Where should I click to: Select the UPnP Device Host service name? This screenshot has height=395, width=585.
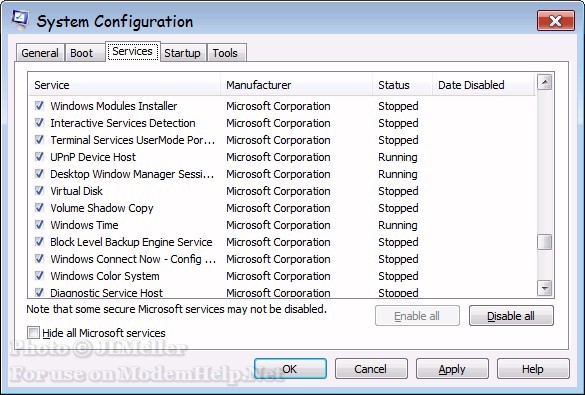point(93,157)
